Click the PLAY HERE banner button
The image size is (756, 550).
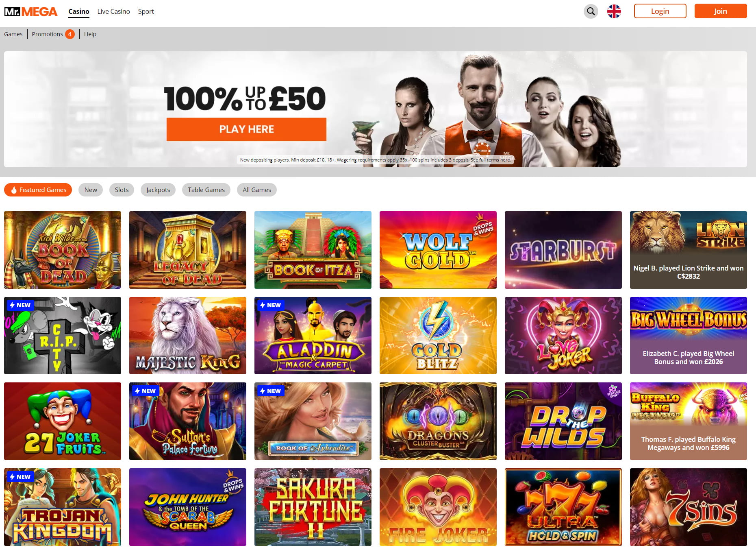pos(246,129)
